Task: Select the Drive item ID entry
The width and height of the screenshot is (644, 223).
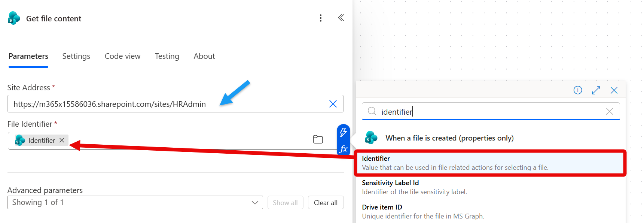Action: 490,212
